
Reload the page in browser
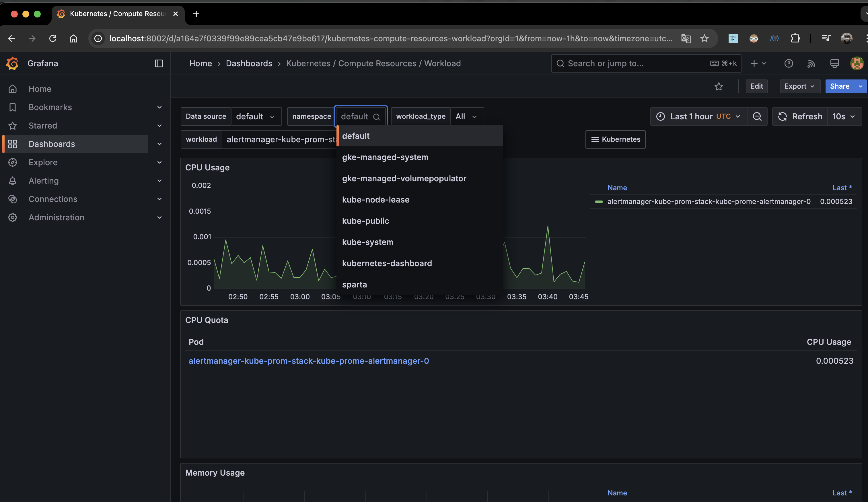[x=53, y=38]
